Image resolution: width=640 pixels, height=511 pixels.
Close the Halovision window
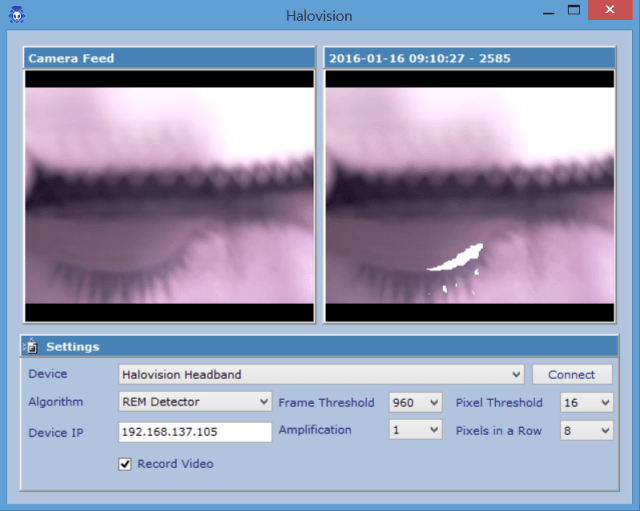(610, 11)
